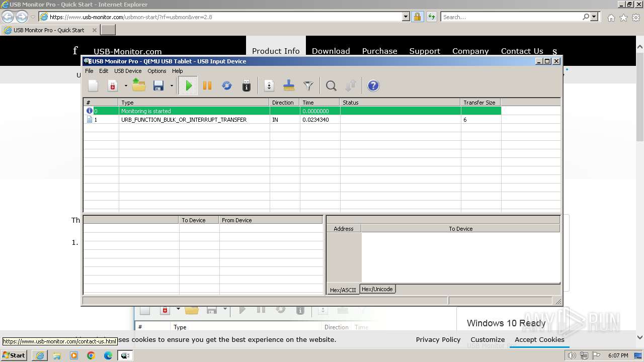Viewport: 644px width, 362px height.
Task: Pause monitoring with orange Pause icon
Action: [207, 86]
